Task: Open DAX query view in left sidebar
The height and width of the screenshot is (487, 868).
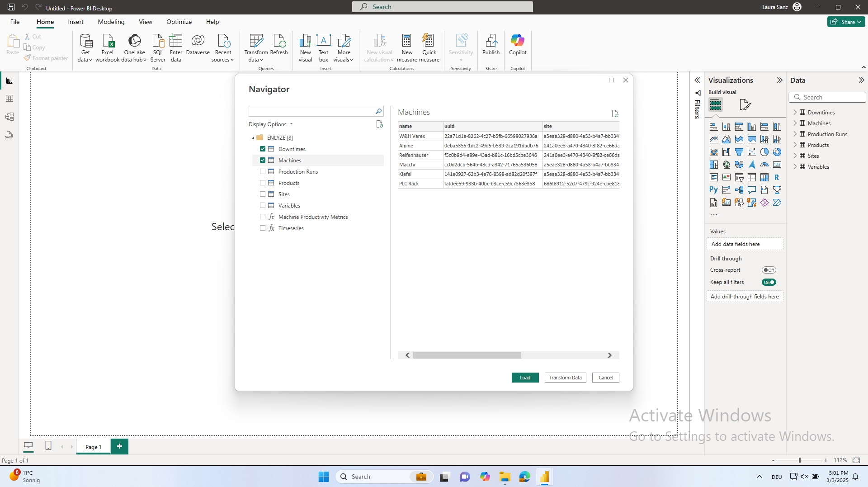Action: click(x=9, y=135)
